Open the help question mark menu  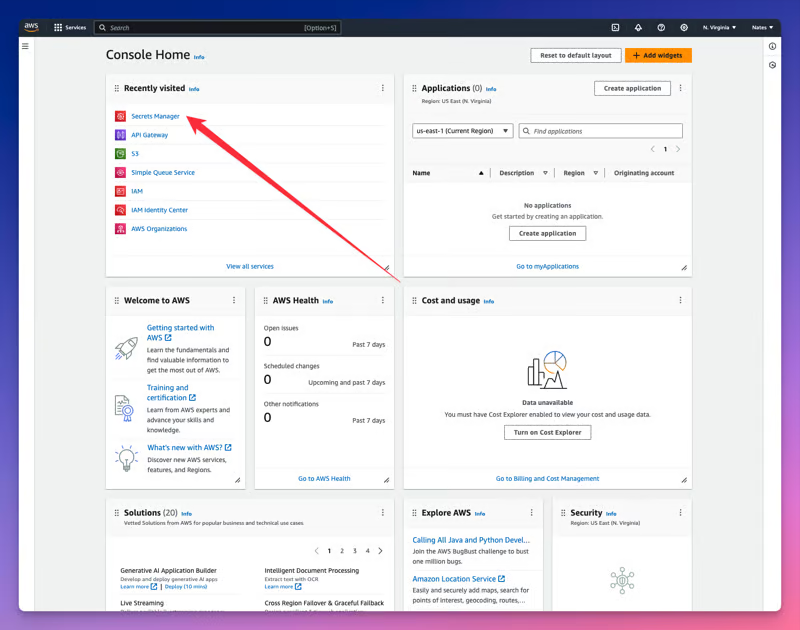pyautogui.click(x=661, y=28)
